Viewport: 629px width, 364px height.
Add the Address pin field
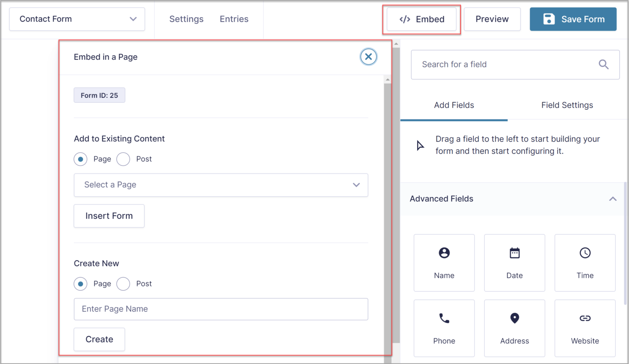coord(514,328)
